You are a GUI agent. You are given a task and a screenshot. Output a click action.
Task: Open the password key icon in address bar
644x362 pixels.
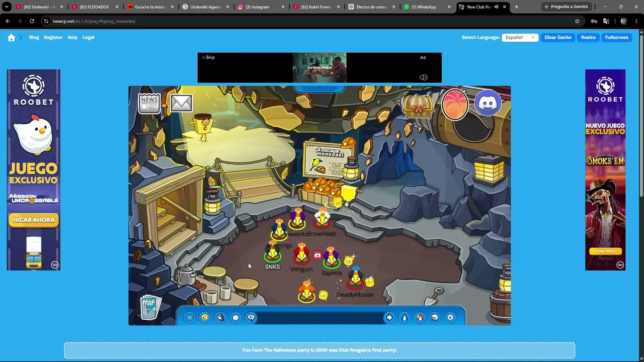(594, 21)
